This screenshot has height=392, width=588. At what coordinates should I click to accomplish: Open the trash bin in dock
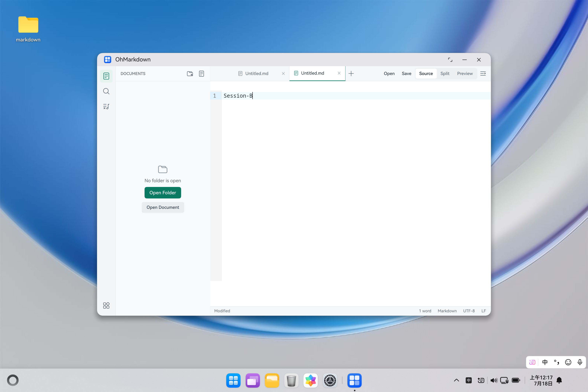pyautogui.click(x=291, y=381)
